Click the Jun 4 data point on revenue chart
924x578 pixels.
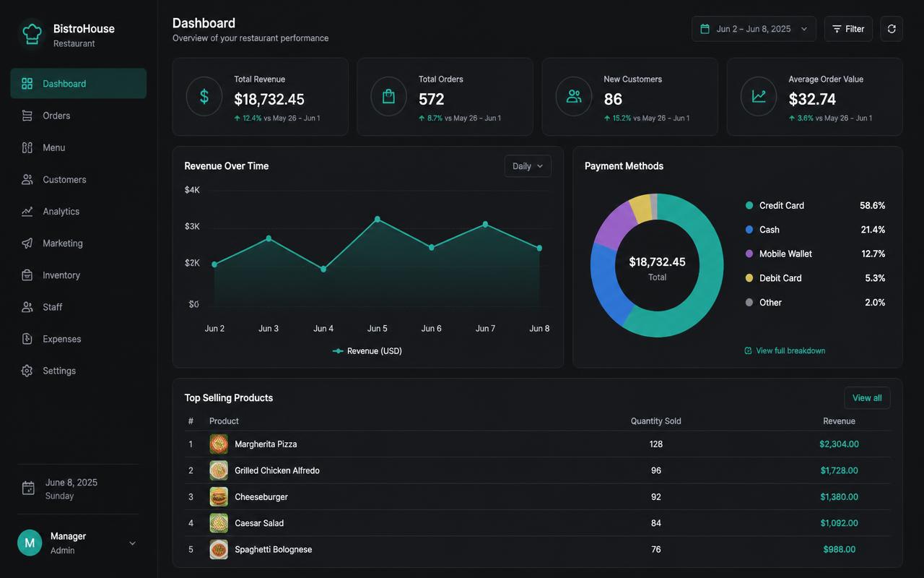(x=323, y=269)
